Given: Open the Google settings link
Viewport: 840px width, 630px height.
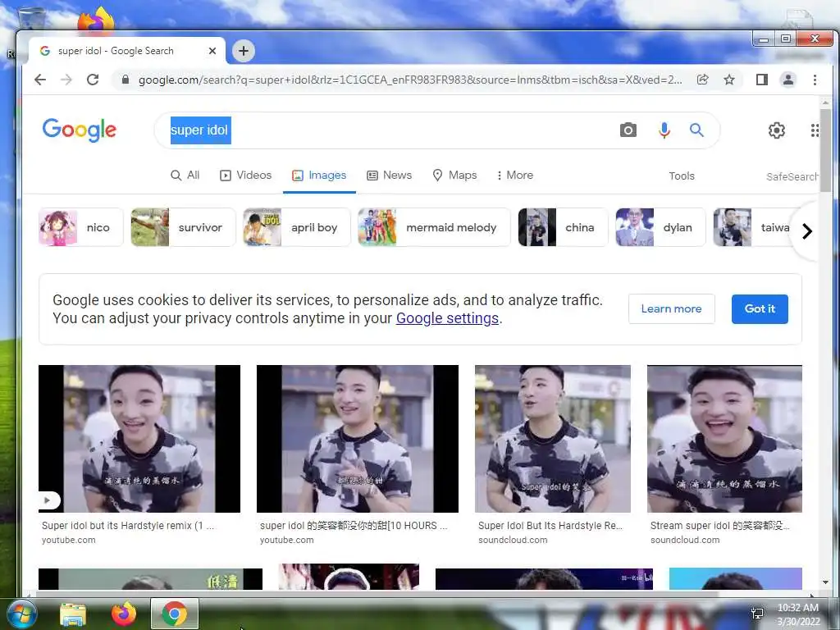Looking at the screenshot, I should (x=447, y=318).
